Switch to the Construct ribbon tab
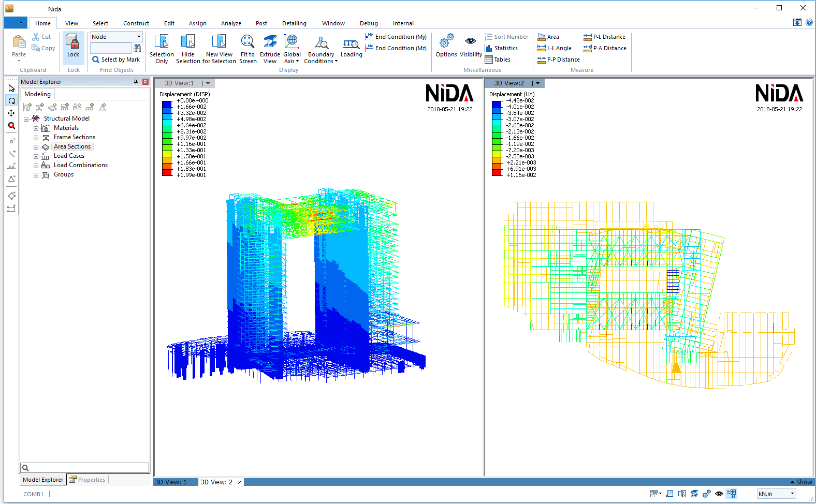816x504 pixels. 136,23
